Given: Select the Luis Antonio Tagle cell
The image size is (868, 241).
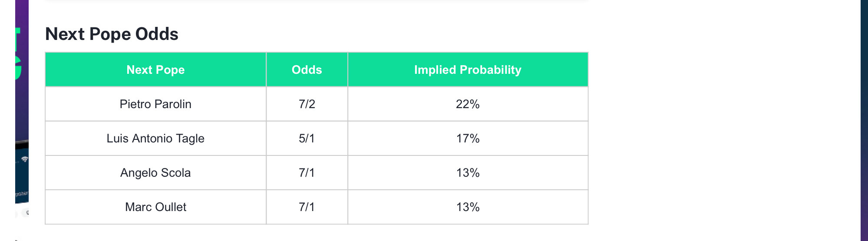Looking at the screenshot, I should (155, 139).
